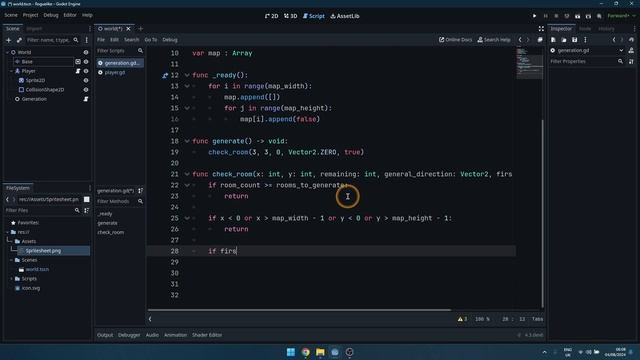Fold the for loop at line 13
The image size is (640, 360).
tap(187, 86)
